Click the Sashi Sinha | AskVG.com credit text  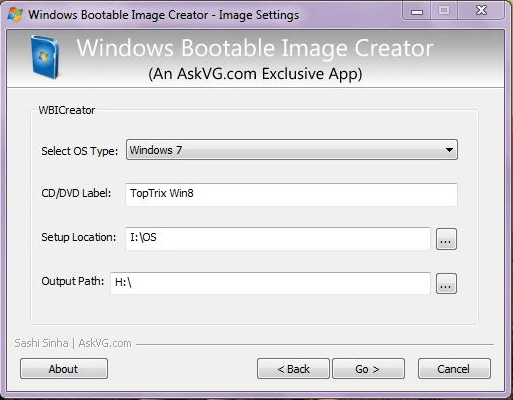[73, 343]
